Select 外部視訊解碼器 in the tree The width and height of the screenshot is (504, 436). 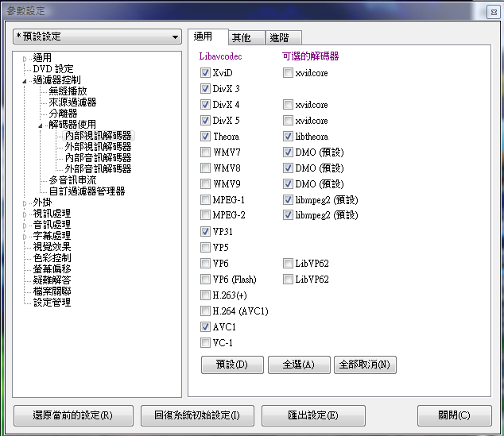pos(98,147)
